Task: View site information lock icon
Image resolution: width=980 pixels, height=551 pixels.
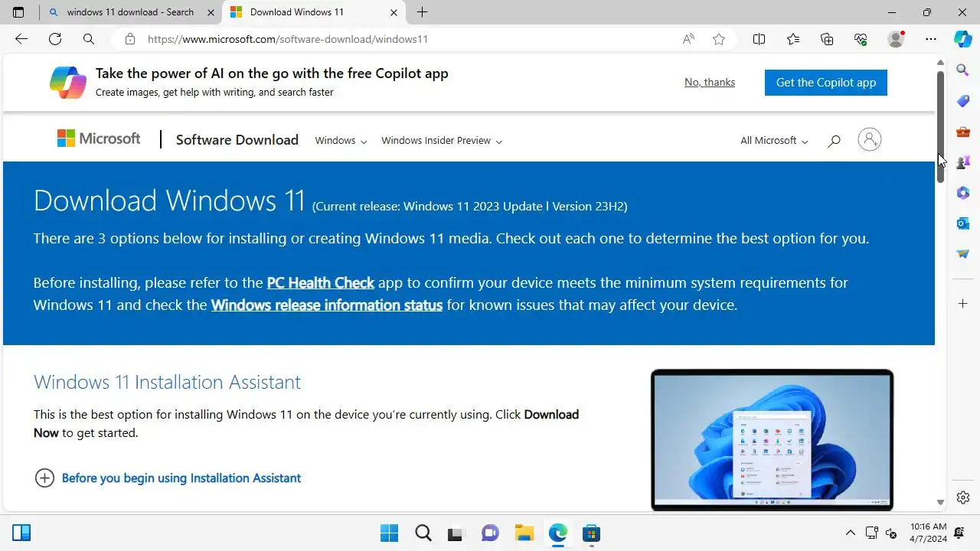Action: click(x=130, y=39)
